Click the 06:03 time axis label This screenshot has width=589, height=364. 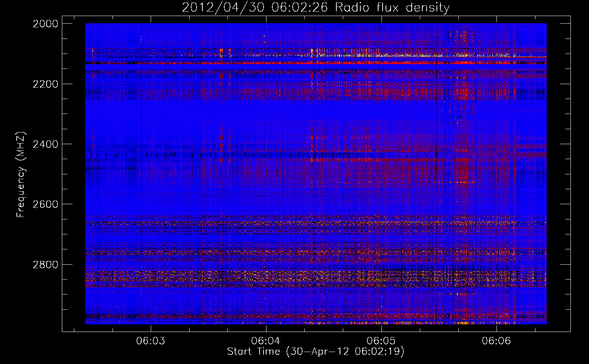tap(151, 341)
